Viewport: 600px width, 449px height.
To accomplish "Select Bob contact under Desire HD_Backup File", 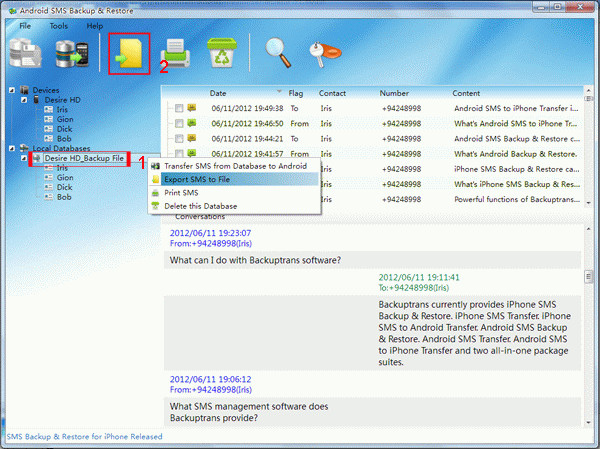I will click(x=64, y=197).
